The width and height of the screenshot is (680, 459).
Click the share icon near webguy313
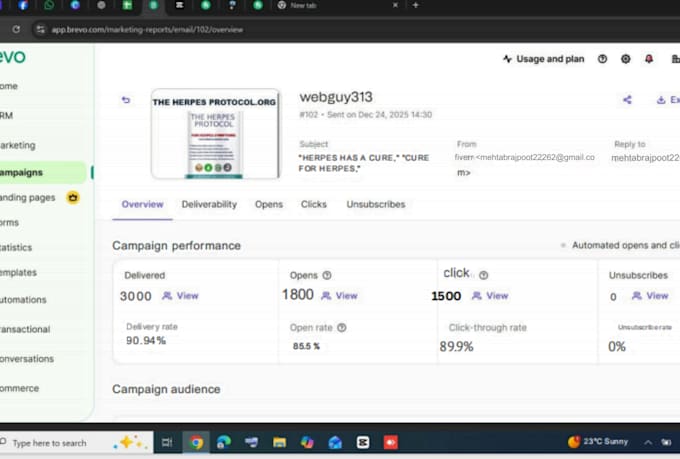(x=627, y=100)
